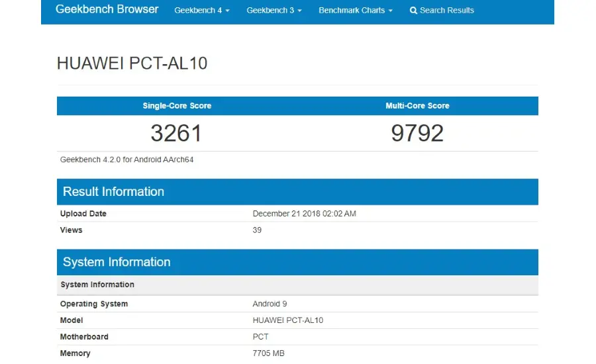This screenshot has height=364, width=596.
Task: Select the date December 21 2018 02:02 AM
Action: 304,214
